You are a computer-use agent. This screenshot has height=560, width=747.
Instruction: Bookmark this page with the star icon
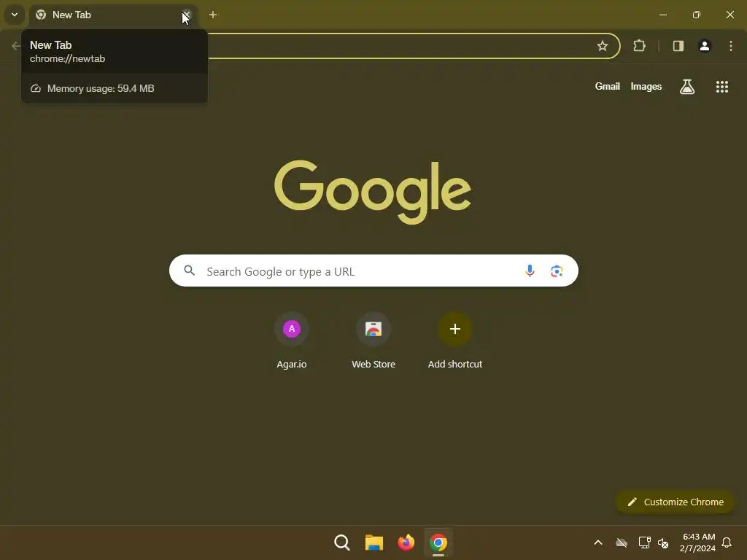(x=602, y=46)
